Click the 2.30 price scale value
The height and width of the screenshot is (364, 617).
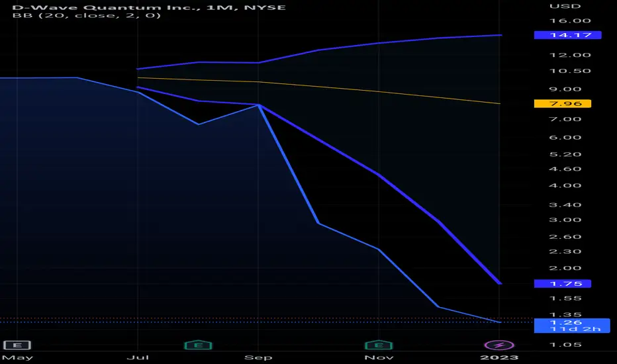(x=565, y=251)
